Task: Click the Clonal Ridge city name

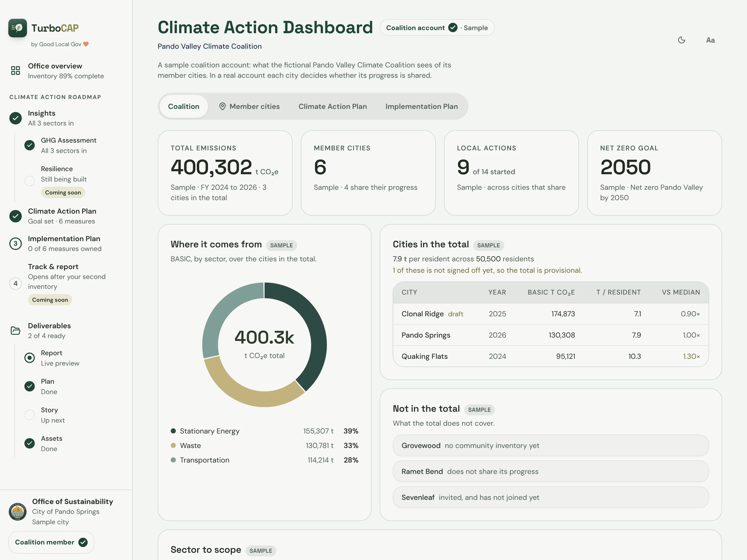Action: [x=423, y=314]
